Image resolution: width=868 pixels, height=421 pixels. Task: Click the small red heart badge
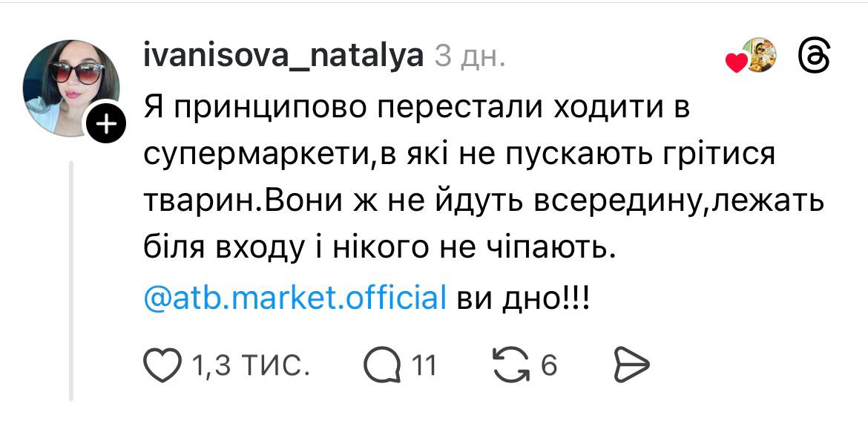pos(735,64)
